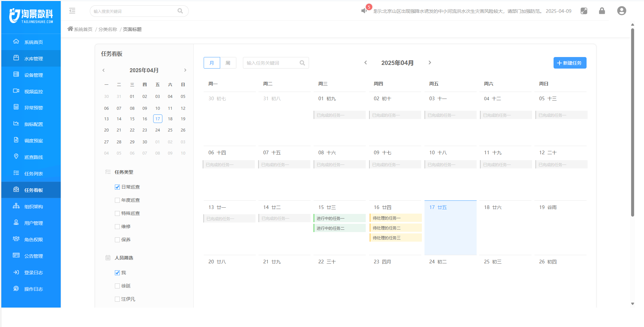
Task: Go to next month in mini calendar
Action: pos(185,70)
